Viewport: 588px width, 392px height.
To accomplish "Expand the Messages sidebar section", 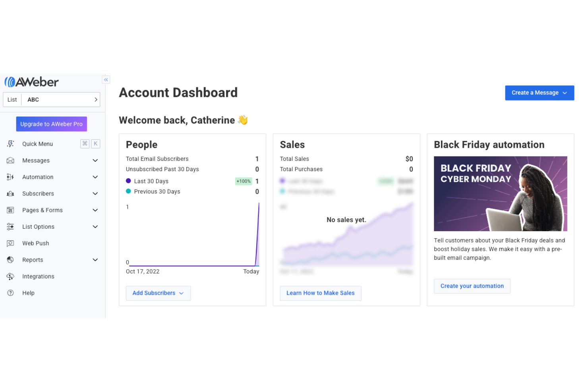I will click(95, 160).
